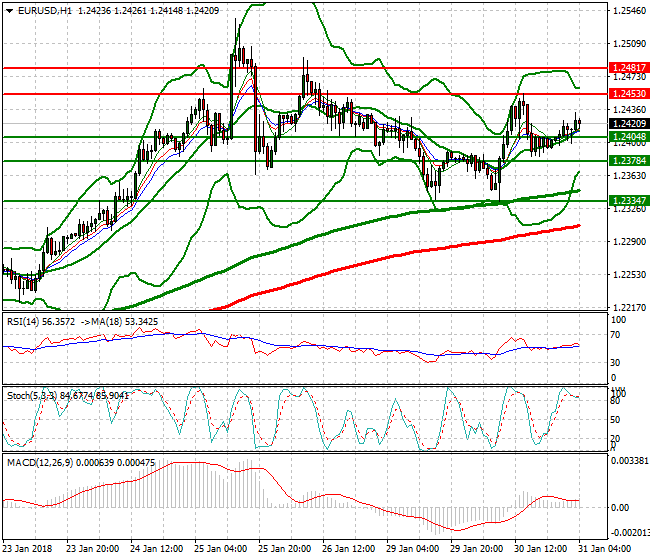Select the green 1.23347 support price tag
This screenshot has height=560, width=650.
coord(629,201)
